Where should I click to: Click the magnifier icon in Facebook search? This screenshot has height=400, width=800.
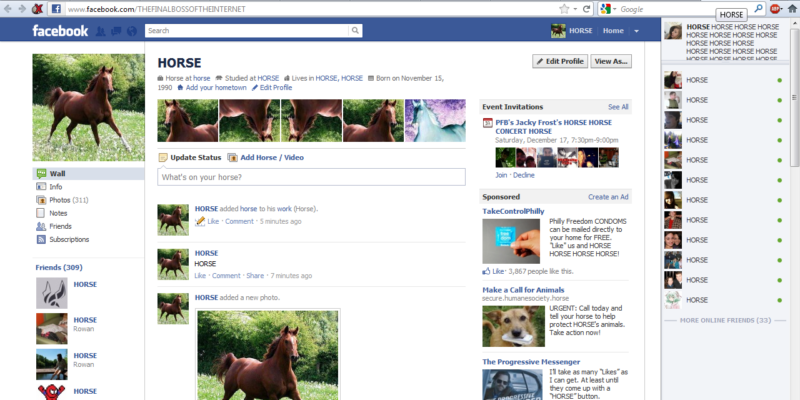point(354,31)
